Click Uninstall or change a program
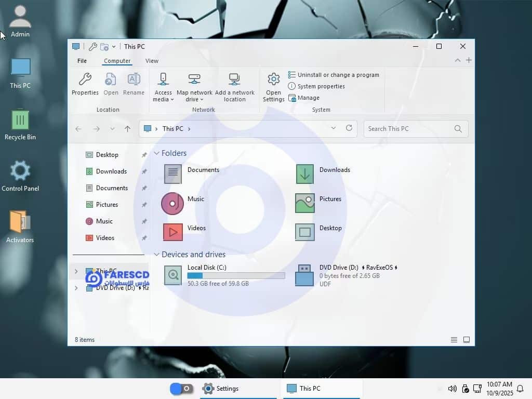 point(338,75)
